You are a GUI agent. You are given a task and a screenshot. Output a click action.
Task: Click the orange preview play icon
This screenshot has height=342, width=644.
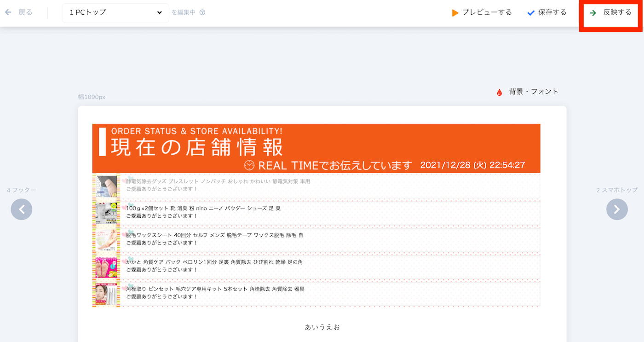455,13
